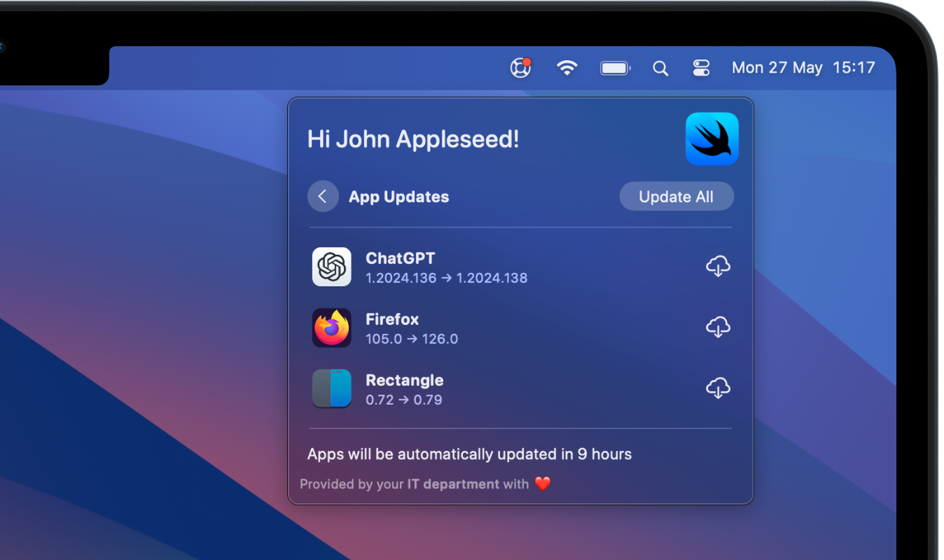Click the red heart icon in footer
Image resolution: width=944 pixels, height=560 pixels.
(x=543, y=484)
